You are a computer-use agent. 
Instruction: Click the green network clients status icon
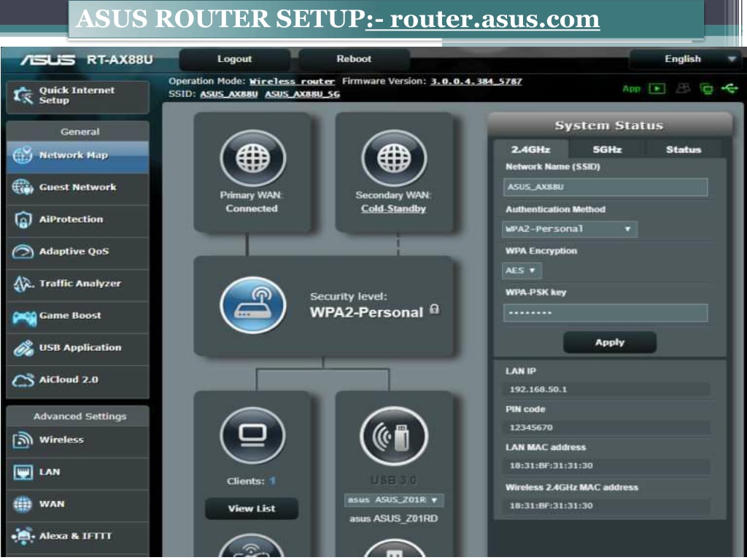click(706, 88)
